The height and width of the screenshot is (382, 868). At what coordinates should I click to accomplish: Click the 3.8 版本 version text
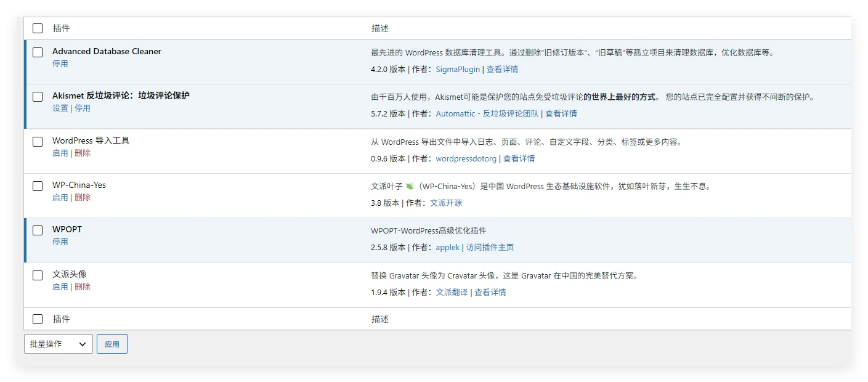(x=385, y=203)
